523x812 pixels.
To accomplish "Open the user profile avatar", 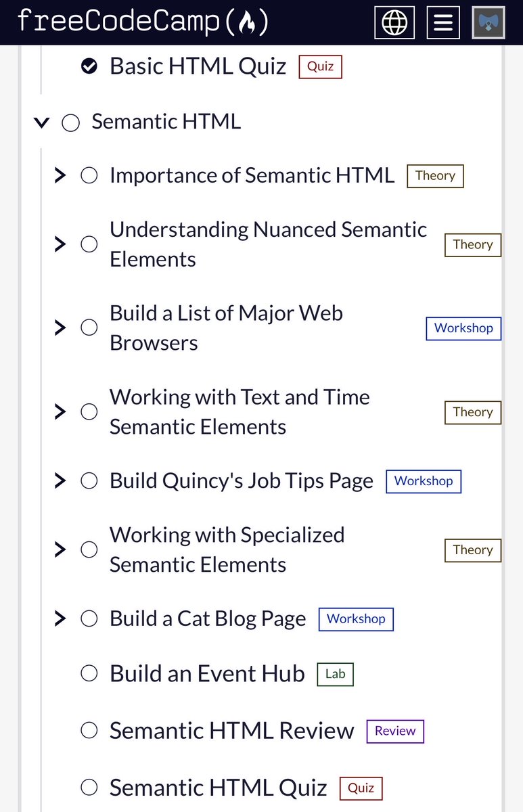I will pos(488,22).
